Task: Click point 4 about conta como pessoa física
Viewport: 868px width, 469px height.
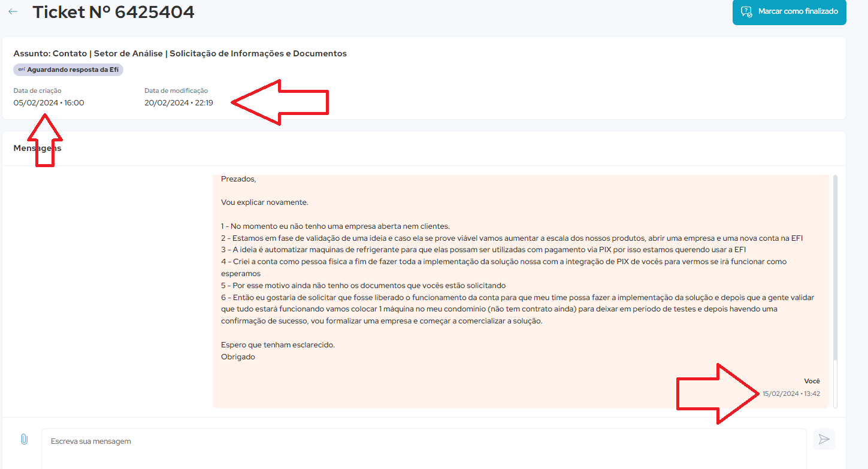Action: tap(504, 267)
